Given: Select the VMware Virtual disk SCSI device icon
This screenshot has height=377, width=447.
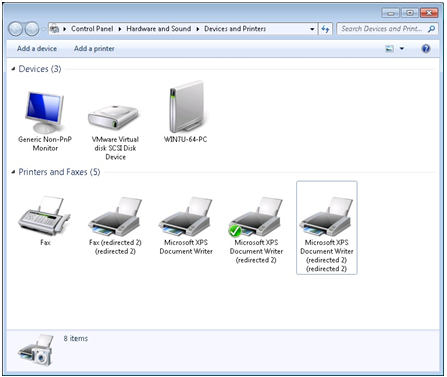Looking at the screenshot, I should tap(113, 118).
